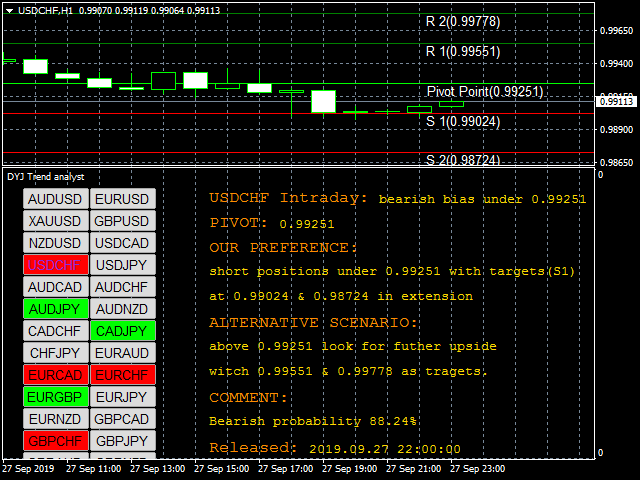The image size is (640, 480).
Task: Click the red USDCHF pair button
Action: [x=56, y=265]
